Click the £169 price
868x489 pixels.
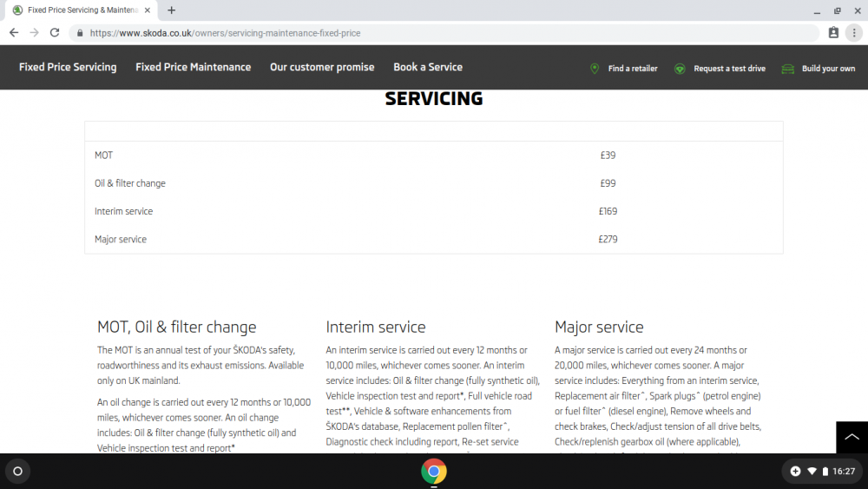tap(608, 212)
